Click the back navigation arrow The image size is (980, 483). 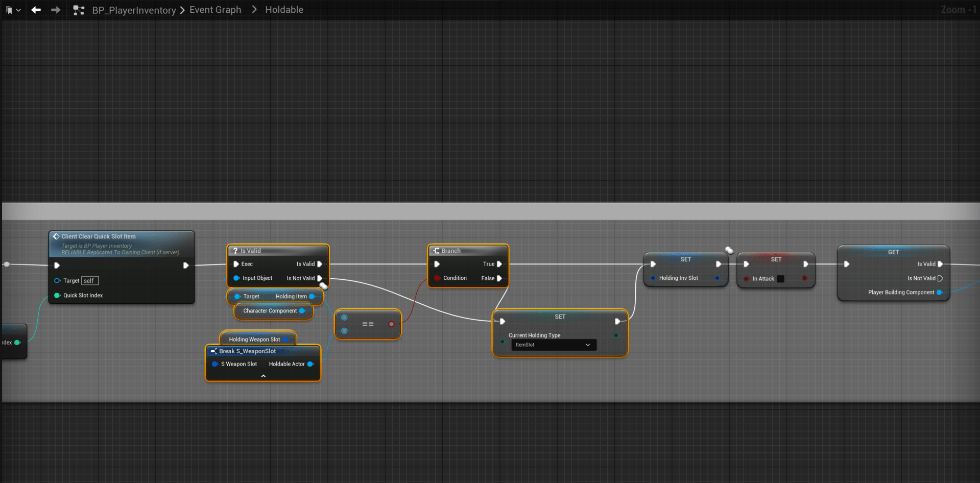pos(36,10)
